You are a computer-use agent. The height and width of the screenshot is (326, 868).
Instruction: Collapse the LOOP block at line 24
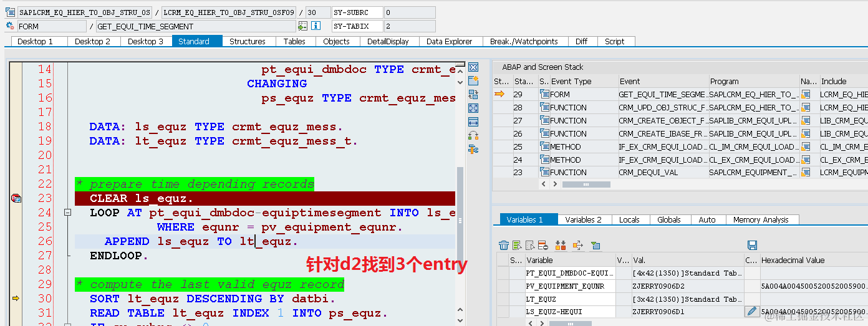[x=67, y=213]
